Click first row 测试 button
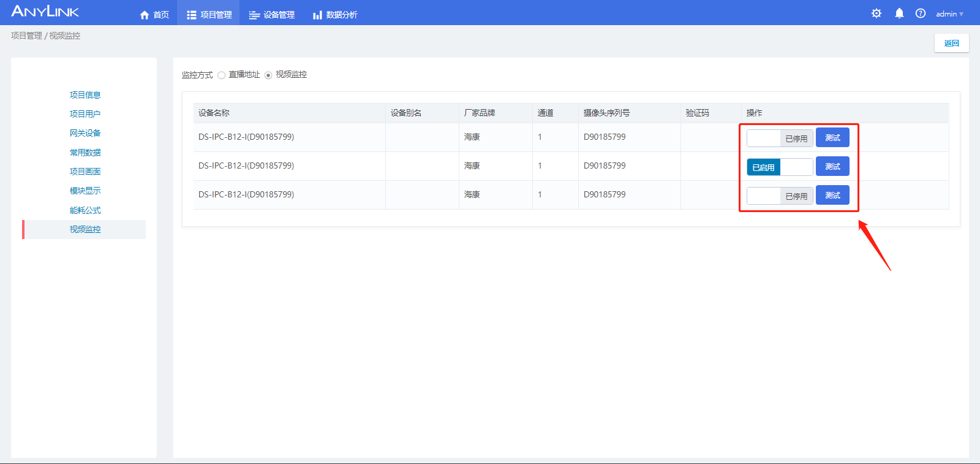The image size is (980, 464). (x=832, y=138)
